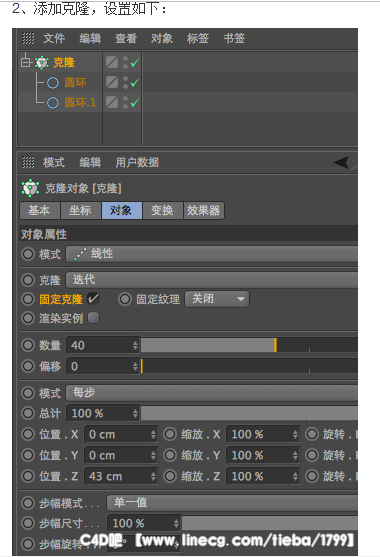Image resolution: width=380 pixels, height=557 pixels.
Task: Open the 克隆 迭代 dropdown
Action: (x=212, y=280)
